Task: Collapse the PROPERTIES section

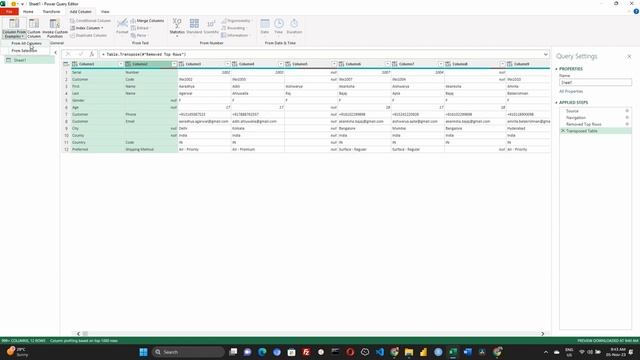Action: (x=556, y=69)
